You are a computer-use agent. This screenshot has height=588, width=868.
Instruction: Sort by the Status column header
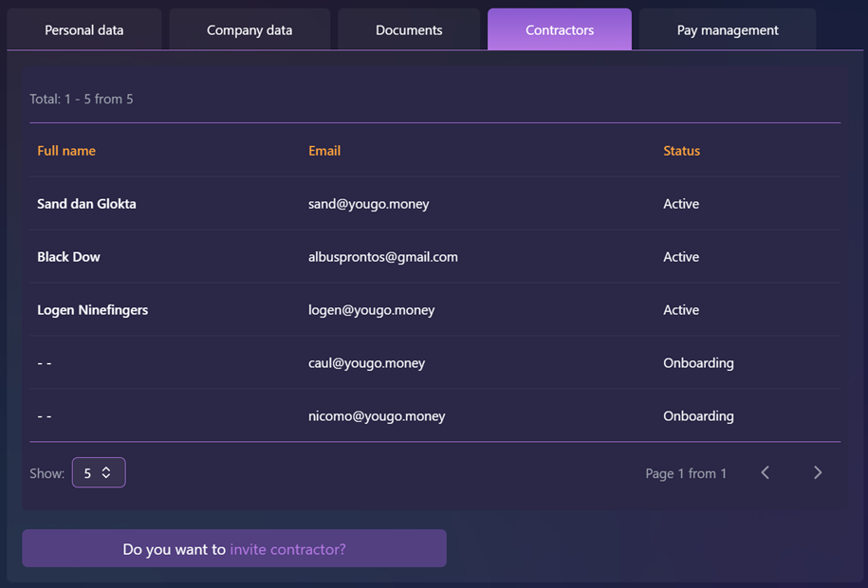[681, 151]
